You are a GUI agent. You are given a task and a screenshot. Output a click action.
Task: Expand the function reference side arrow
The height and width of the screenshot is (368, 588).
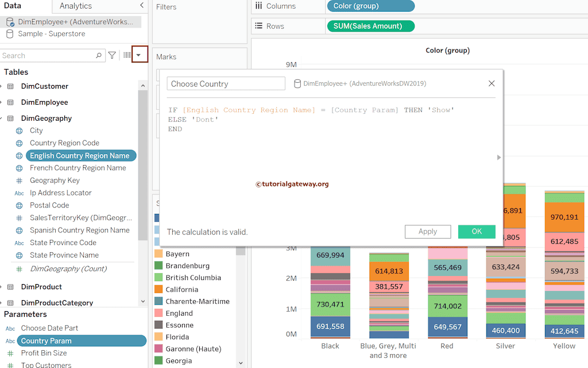tap(498, 158)
